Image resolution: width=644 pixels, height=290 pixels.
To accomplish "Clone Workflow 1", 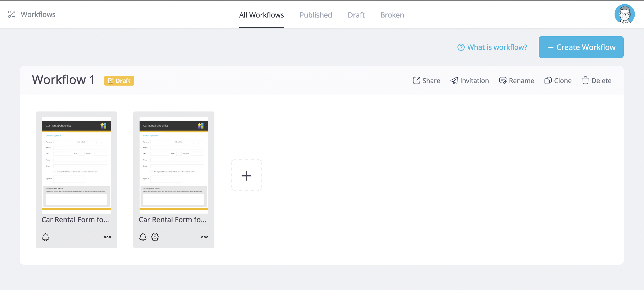I will [x=558, y=80].
